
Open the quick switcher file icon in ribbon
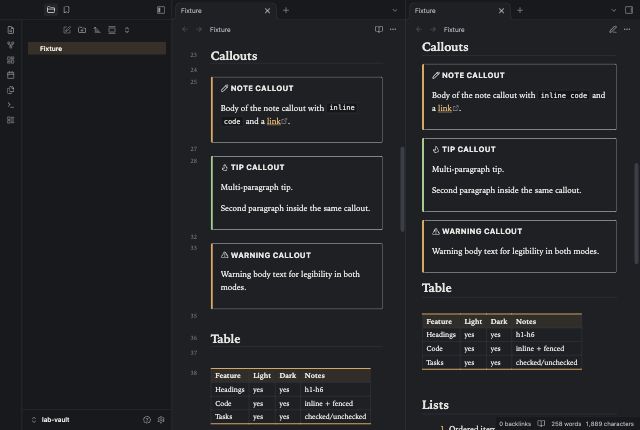[11, 30]
